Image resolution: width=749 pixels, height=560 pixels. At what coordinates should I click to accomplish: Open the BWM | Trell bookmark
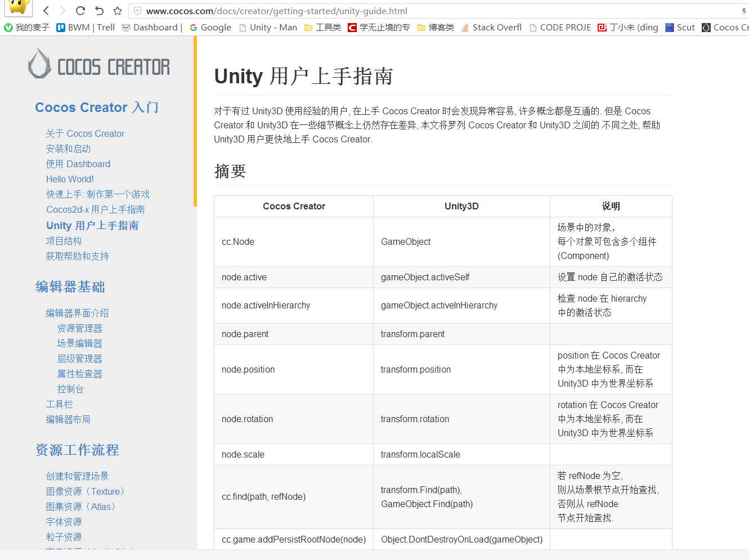pos(86,28)
